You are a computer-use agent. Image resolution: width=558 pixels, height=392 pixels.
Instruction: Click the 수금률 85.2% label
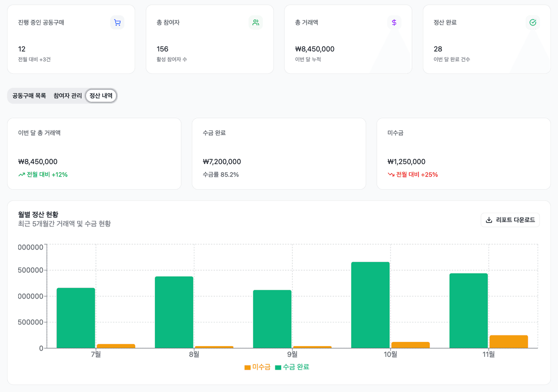coord(221,175)
